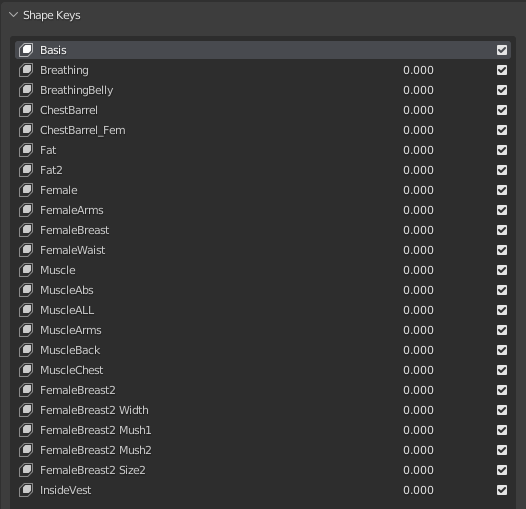The height and width of the screenshot is (509, 526).
Task: Mute the BreathingBelly shape key
Action: (502, 90)
